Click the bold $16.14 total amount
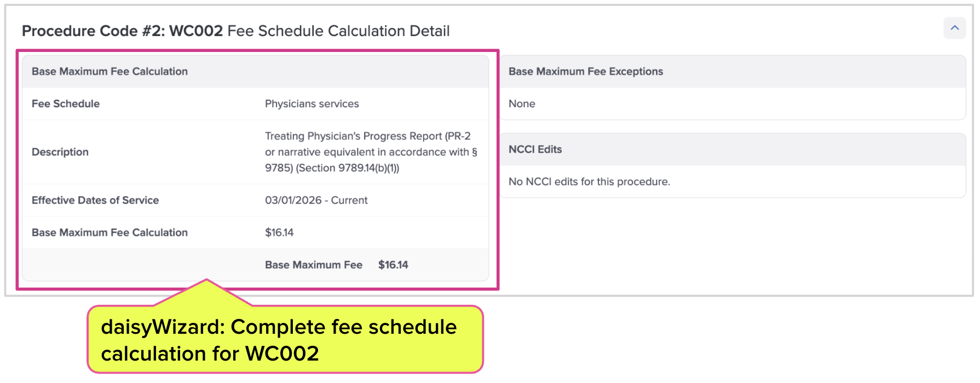Image resolution: width=980 pixels, height=383 pixels. (393, 265)
